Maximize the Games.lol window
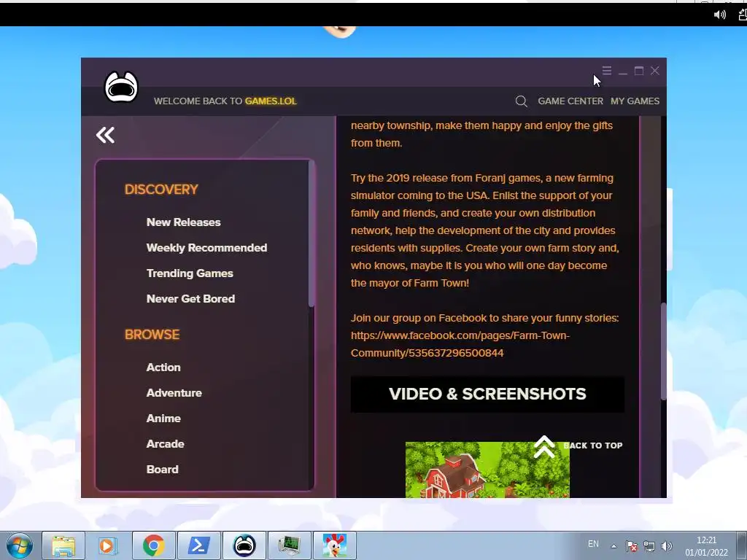Image resolution: width=747 pixels, height=560 pixels. pyautogui.click(x=639, y=71)
